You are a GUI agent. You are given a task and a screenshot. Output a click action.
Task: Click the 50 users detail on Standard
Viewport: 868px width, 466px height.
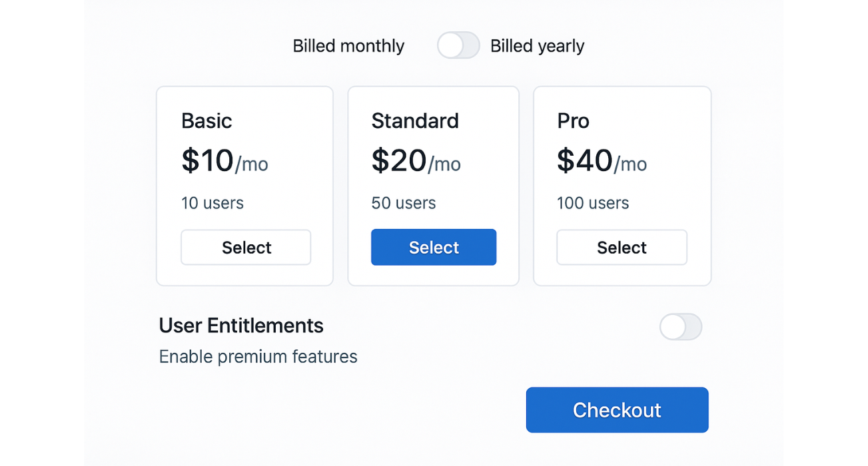[403, 203]
